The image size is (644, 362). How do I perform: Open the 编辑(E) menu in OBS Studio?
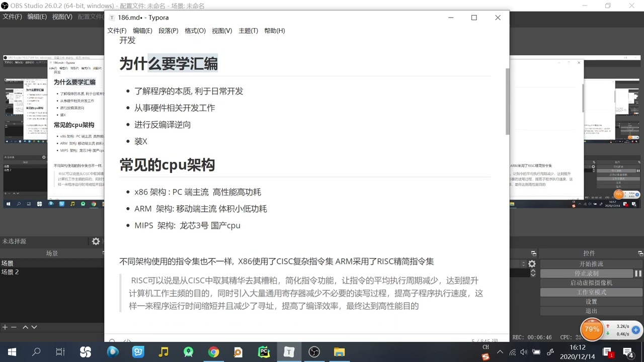point(37,17)
